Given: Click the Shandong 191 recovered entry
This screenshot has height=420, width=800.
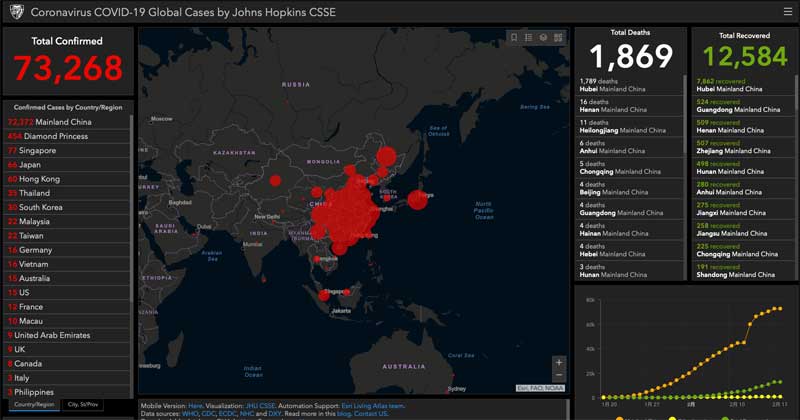Looking at the screenshot, I should click(744, 271).
